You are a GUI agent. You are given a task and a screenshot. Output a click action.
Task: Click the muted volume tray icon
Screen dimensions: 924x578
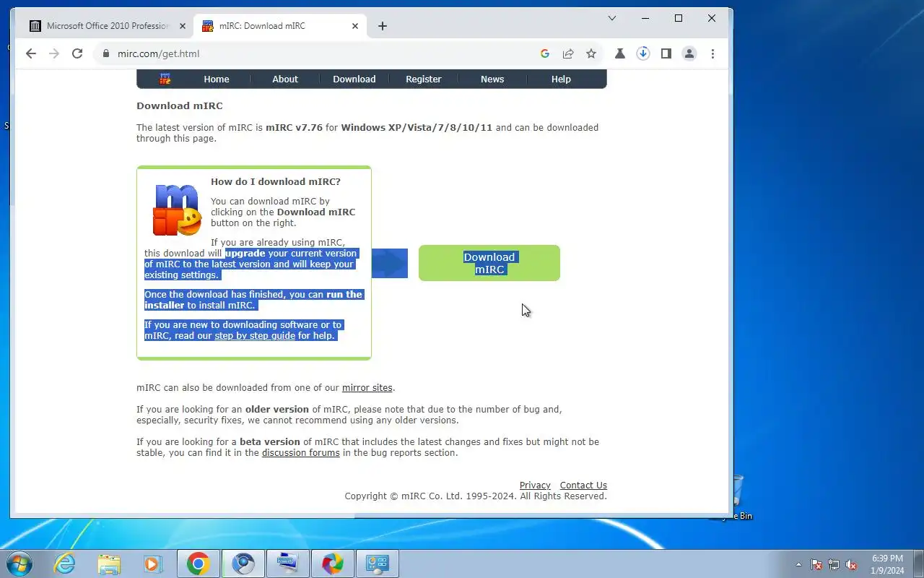(851, 564)
